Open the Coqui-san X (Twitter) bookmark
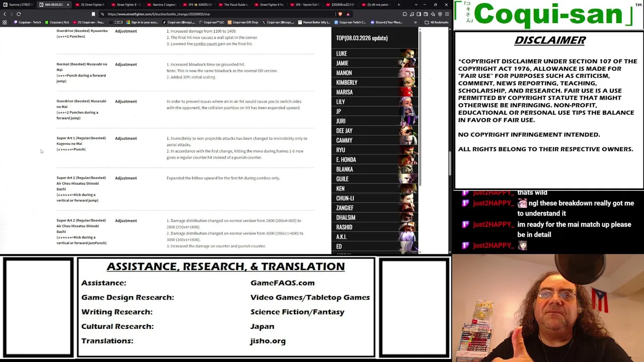Image resolution: width=644 pixels, height=362 pixels. point(278,22)
